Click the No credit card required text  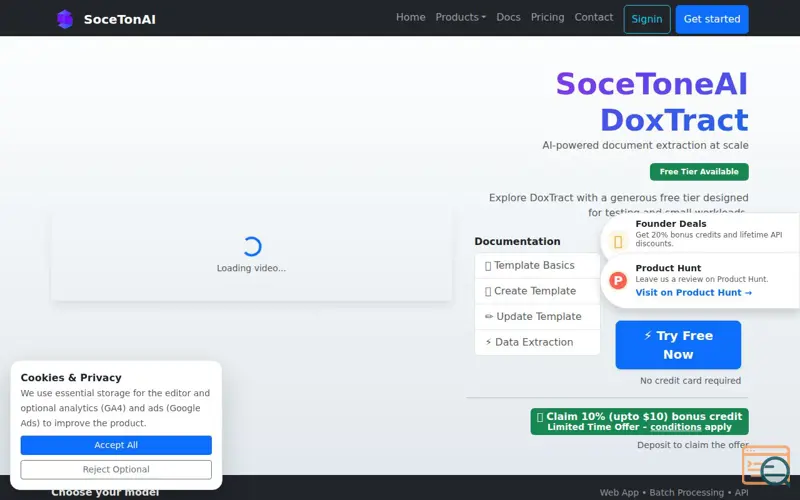[x=690, y=381]
